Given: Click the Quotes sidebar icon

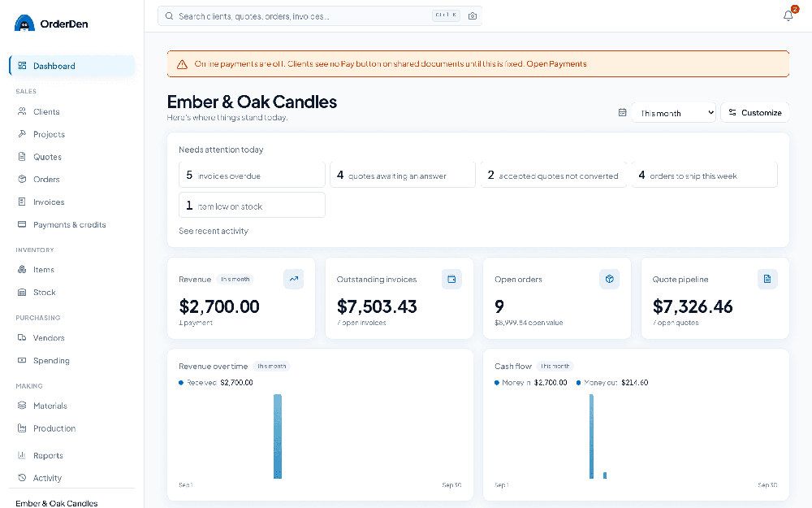Looking at the screenshot, I should click(22, 157).
